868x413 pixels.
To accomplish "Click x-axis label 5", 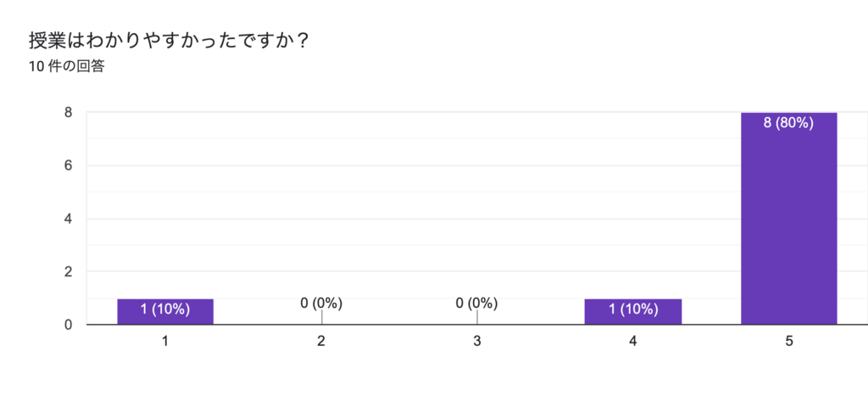I will pos(789,342).
